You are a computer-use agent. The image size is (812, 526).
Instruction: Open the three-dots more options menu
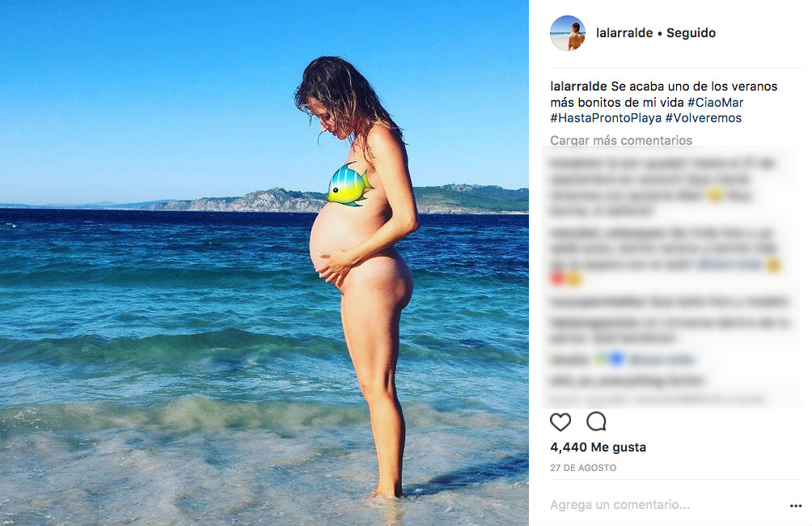(x=796, y=505)
